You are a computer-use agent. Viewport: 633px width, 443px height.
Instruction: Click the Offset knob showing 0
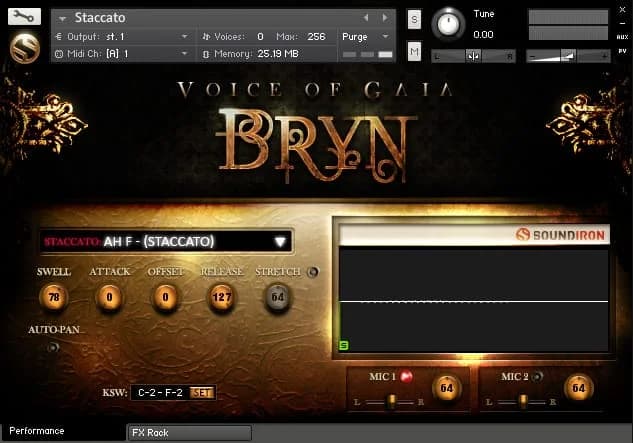coord(165,297)
